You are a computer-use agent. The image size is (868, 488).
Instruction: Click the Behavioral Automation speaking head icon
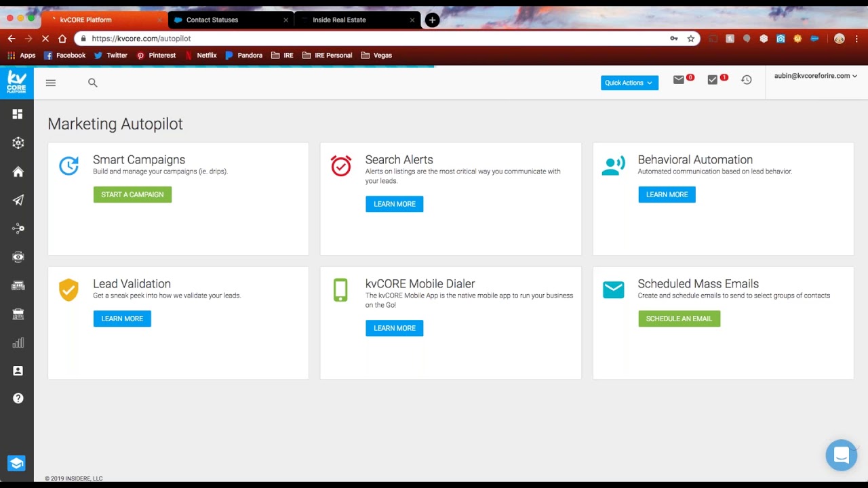[614, 165]
